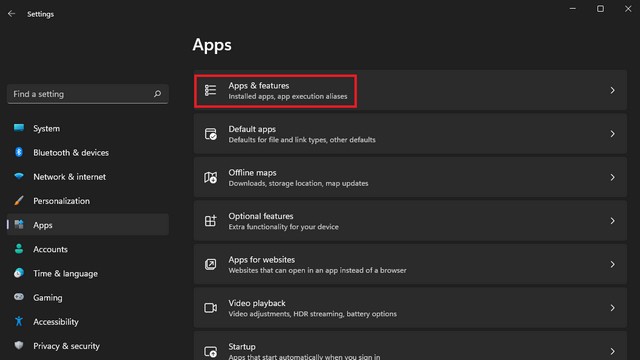The image size is (640, 360).
Task: Open Bluetooth & devices category
Action: 88,152
